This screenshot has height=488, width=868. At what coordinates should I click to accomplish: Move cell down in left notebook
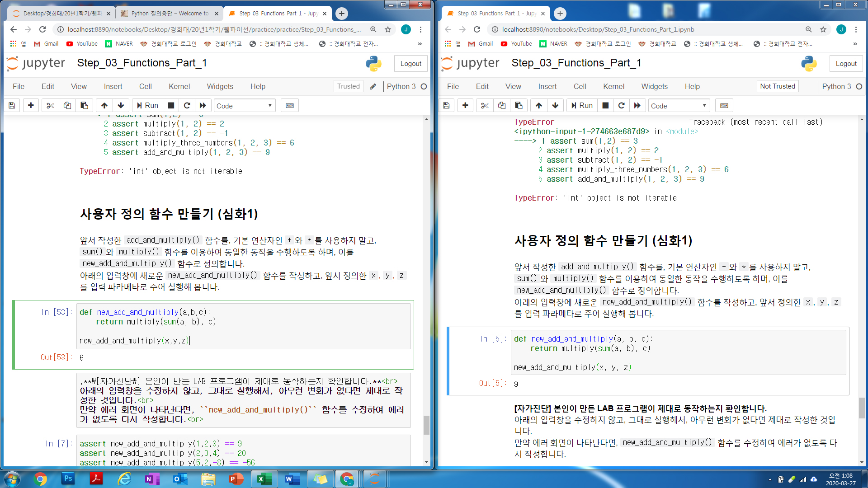[121, 105]
